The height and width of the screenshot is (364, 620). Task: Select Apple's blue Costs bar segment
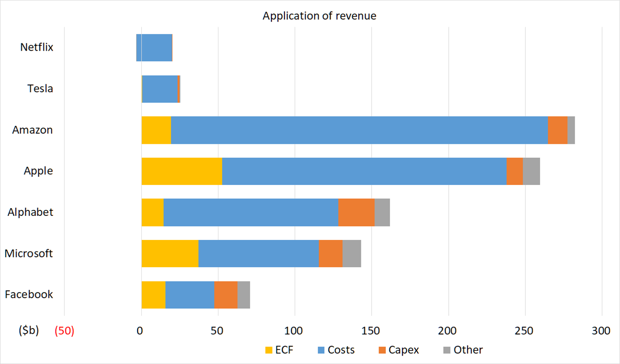(x=364, y=171)
